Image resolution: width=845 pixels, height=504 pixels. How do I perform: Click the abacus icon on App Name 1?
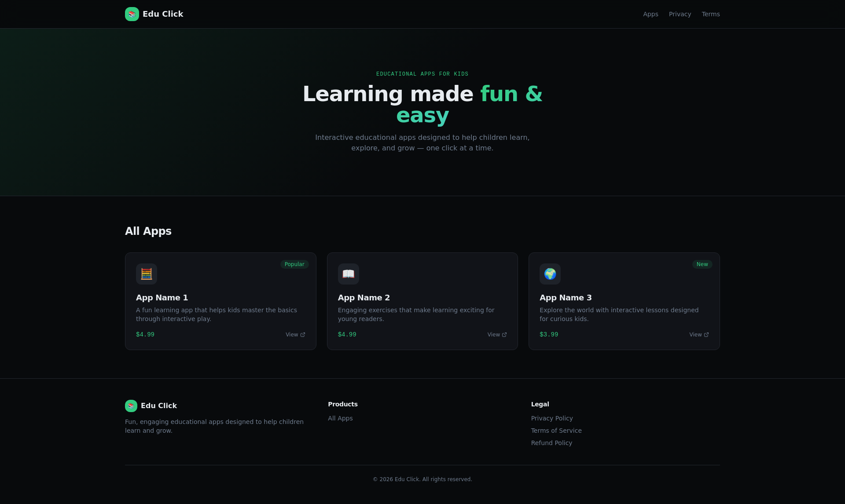pyautogui.click(x=147, y=274)
